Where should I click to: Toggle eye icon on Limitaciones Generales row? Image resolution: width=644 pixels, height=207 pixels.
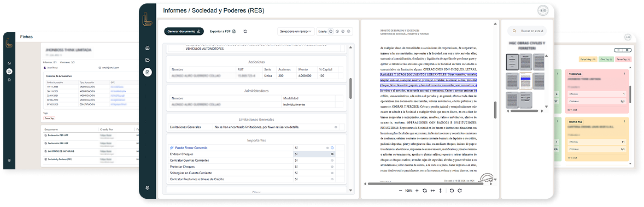point(336,127)
